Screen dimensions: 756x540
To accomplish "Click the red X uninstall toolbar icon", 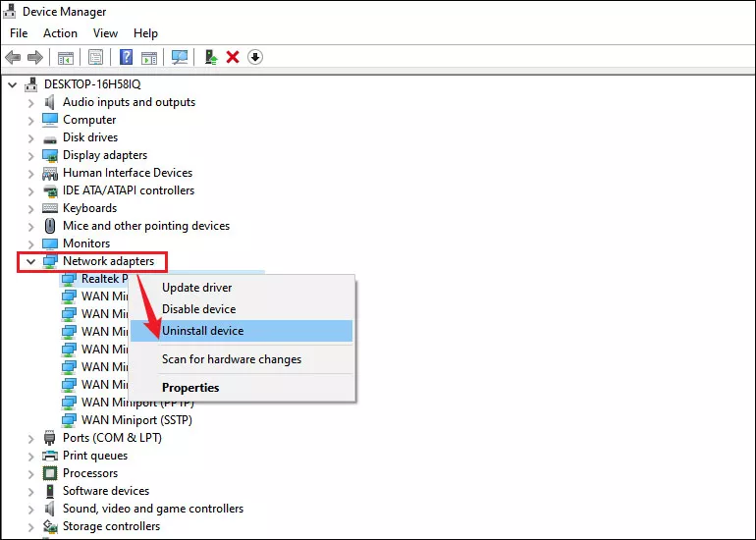I will pyautogui.click(x=233, y=57).
